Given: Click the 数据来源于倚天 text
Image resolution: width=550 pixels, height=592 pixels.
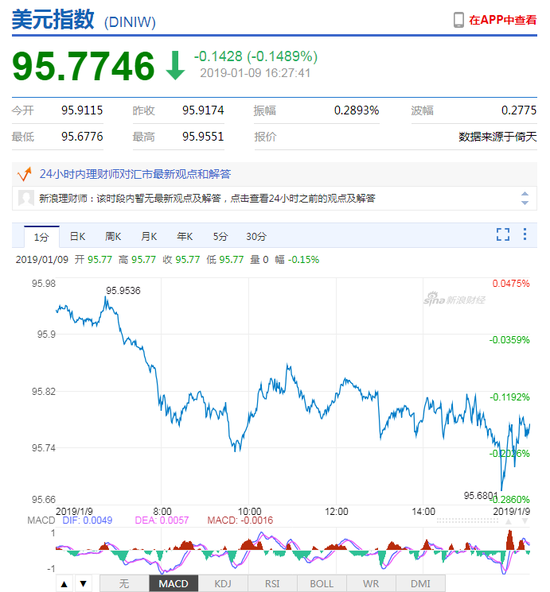Looking at the screenshot, I should tap(498, 137).
